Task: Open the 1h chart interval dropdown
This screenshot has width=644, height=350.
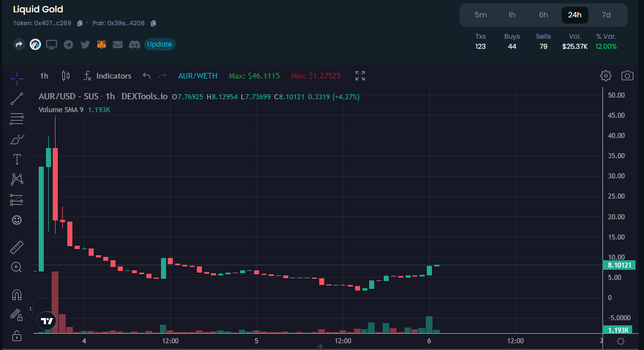Action: (44, 76)
